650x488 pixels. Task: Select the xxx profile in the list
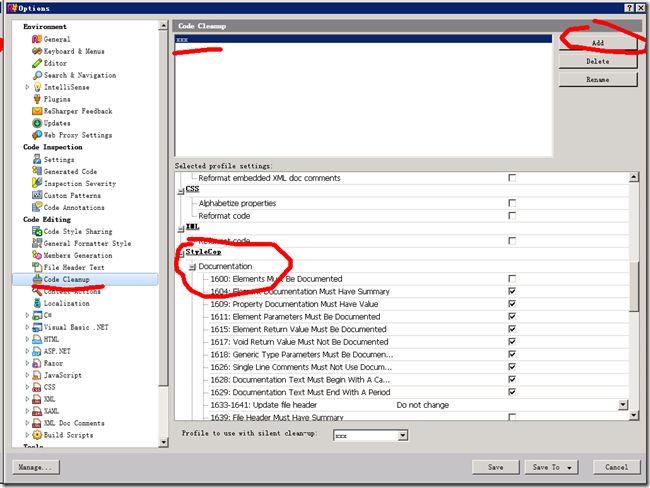tap(183, 40)
